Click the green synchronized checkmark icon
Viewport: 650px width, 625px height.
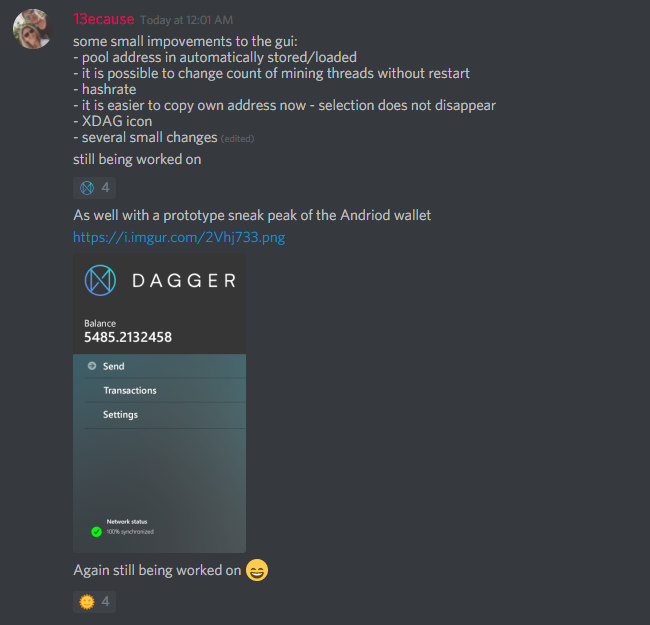96,531
